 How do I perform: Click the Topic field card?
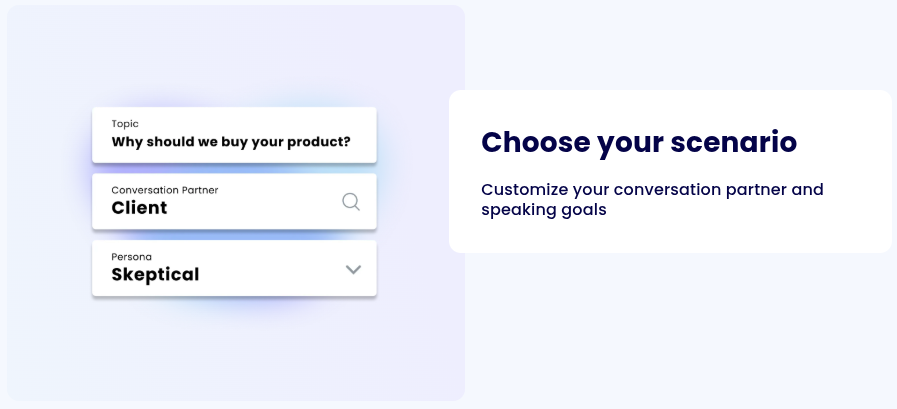[234, 134]
